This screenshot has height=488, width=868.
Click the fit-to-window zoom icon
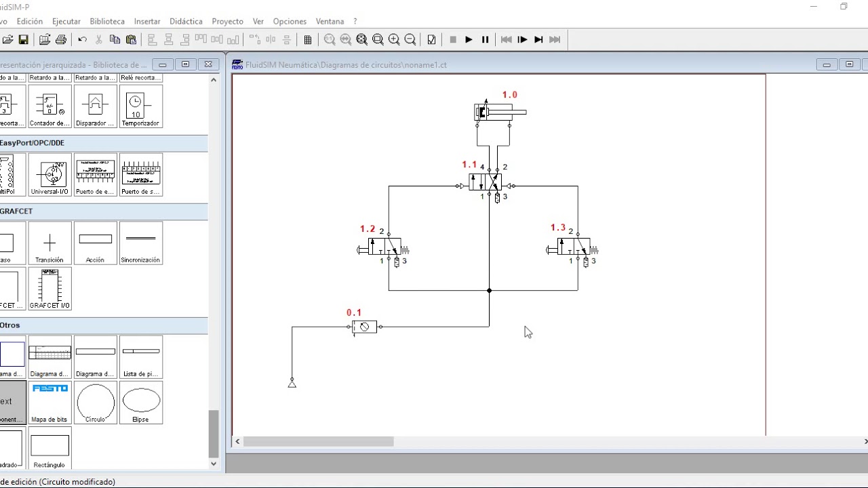[361, 39]
